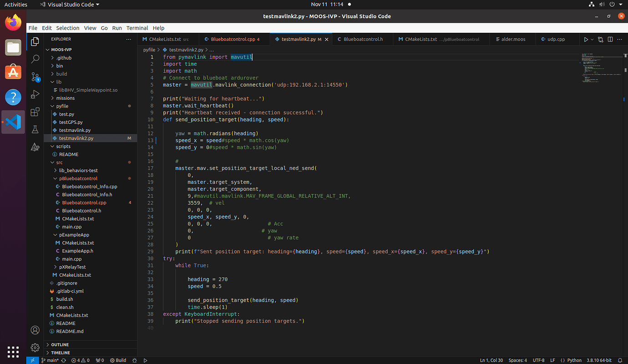
Task: Expand the missions folder
Action: click(x=65, y=98)
